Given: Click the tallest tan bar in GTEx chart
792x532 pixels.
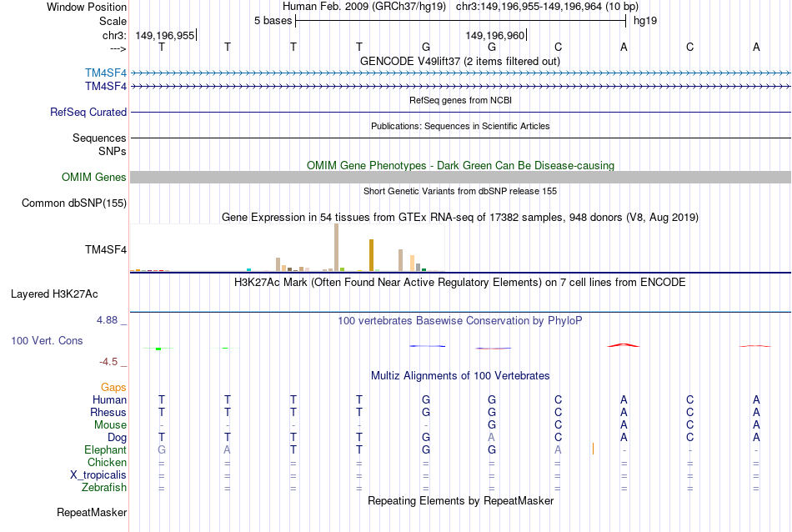Looking at the screenshot, I should (337, 248).
